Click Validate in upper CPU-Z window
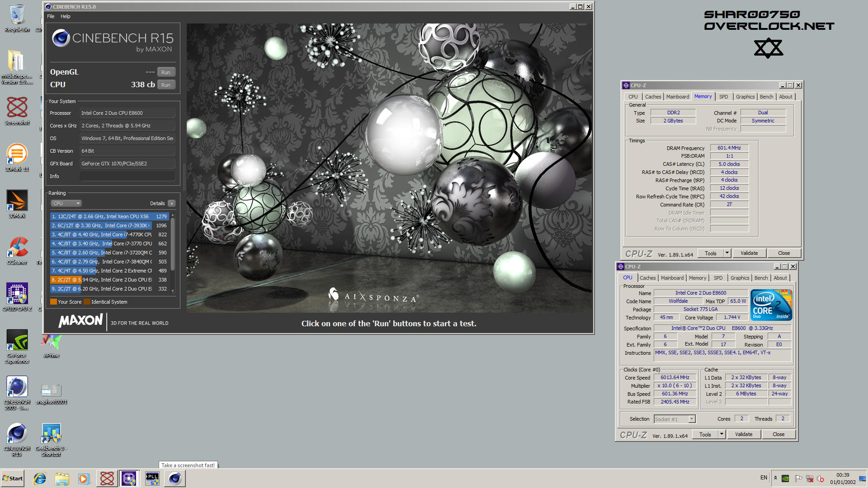 point(749,253)
